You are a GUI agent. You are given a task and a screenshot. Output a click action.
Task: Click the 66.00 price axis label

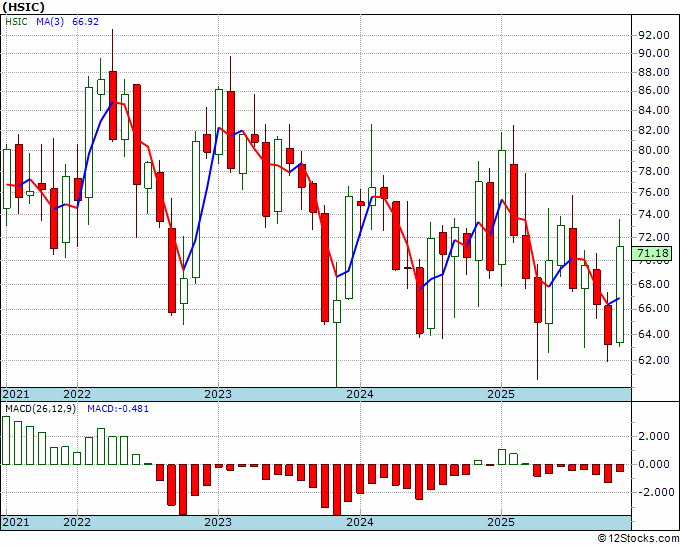(654, 308)
